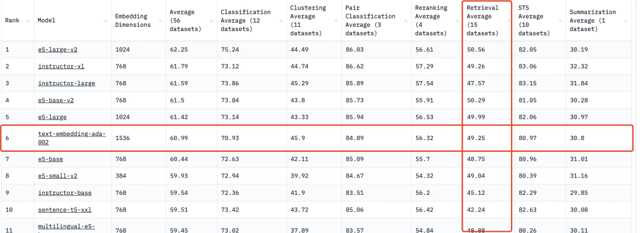Open the instructor-xl model link
This screenshot has width=644, height=233.
(61, 66)
